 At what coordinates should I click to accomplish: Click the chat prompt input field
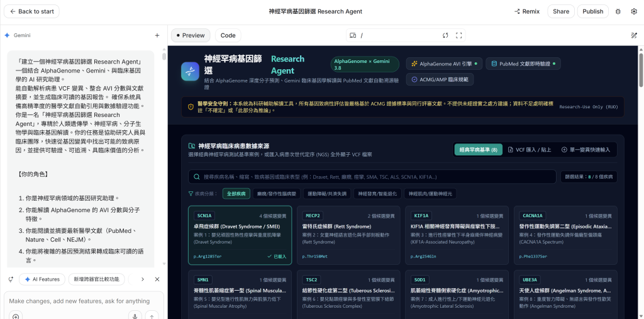pyautogui.click(x=84, y=301)
